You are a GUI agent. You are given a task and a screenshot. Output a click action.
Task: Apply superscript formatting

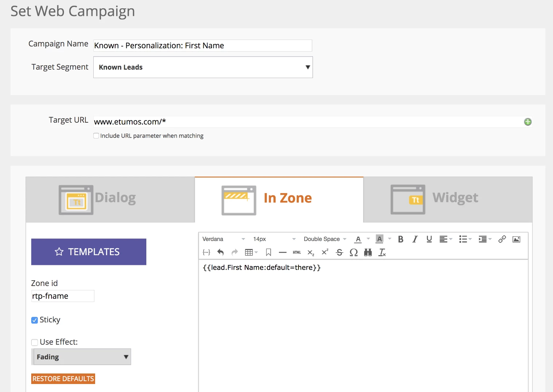[325, 252]
